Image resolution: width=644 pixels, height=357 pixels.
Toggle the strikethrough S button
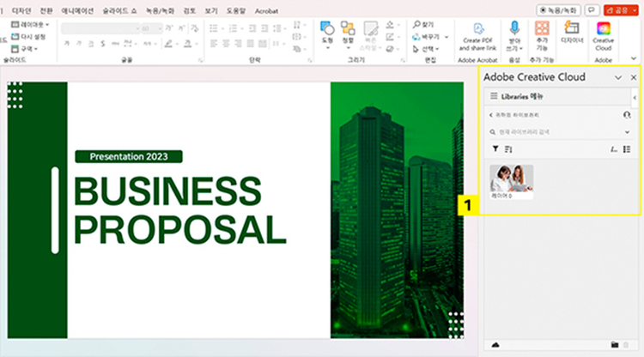[103, 43]
